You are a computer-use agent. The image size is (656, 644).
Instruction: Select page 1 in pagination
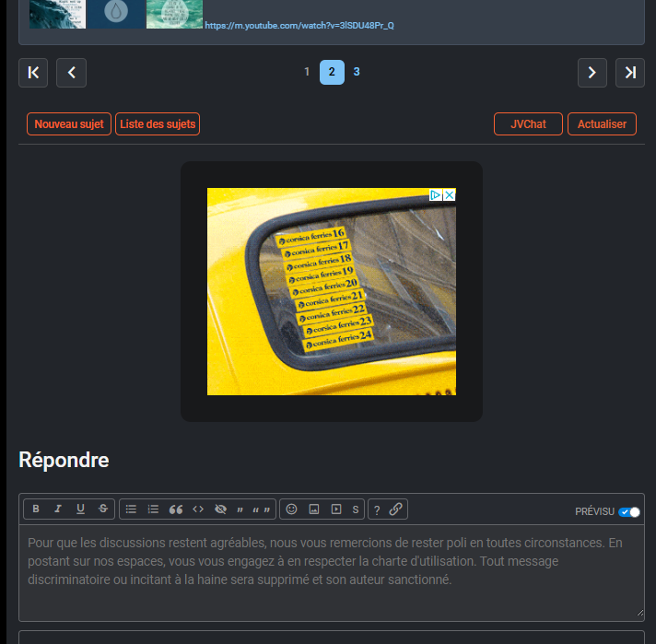[307, 72]
